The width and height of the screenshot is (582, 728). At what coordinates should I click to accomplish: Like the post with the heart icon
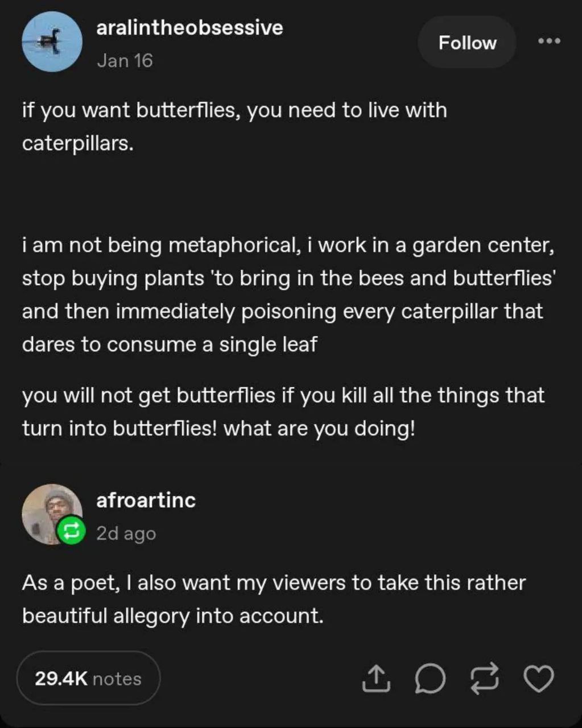[x=538, y=679]
